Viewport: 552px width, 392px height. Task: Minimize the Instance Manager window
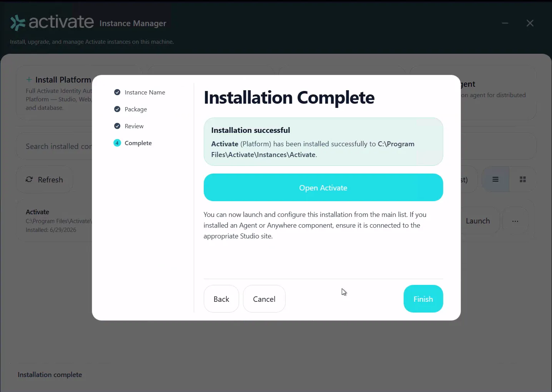tap(505, 23)
